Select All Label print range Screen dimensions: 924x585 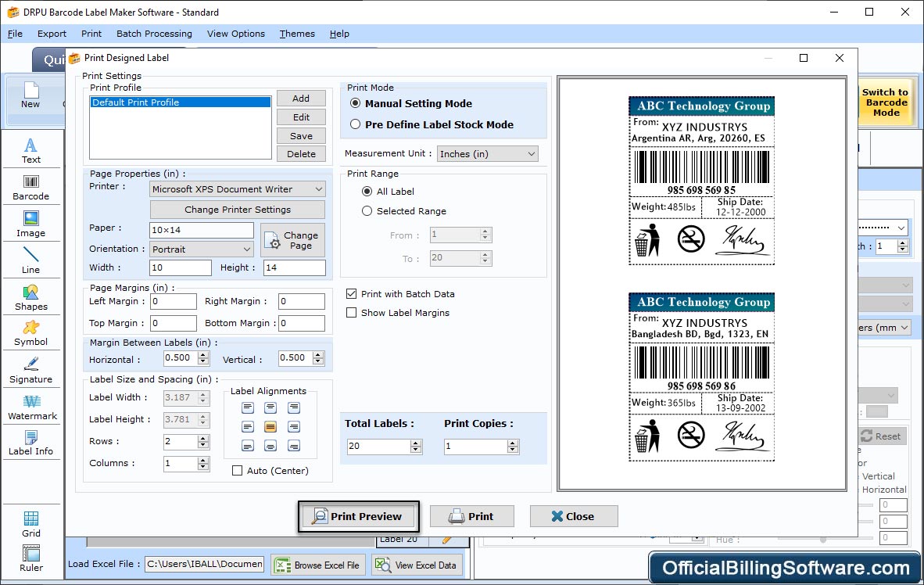pyautogui.click(x=367, y=191)
